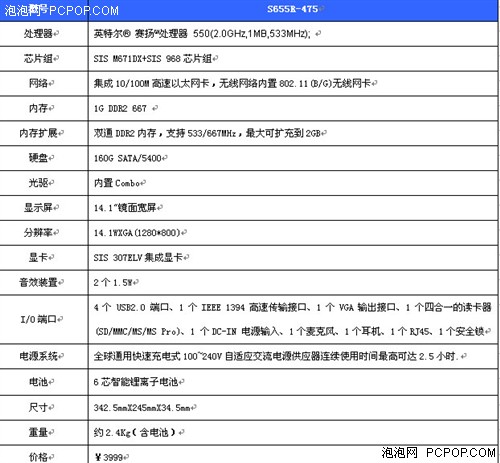
Task: Select the 电源系统 row label
Action: coord(39,356)
